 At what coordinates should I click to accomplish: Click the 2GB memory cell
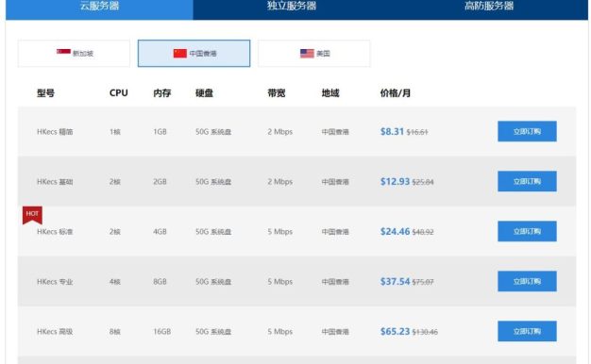pyautogui.click(x=160, y=182)
